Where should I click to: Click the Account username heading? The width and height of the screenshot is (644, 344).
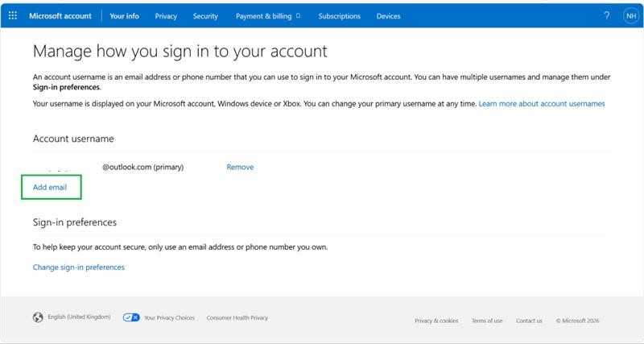click(x=73, y=139)
